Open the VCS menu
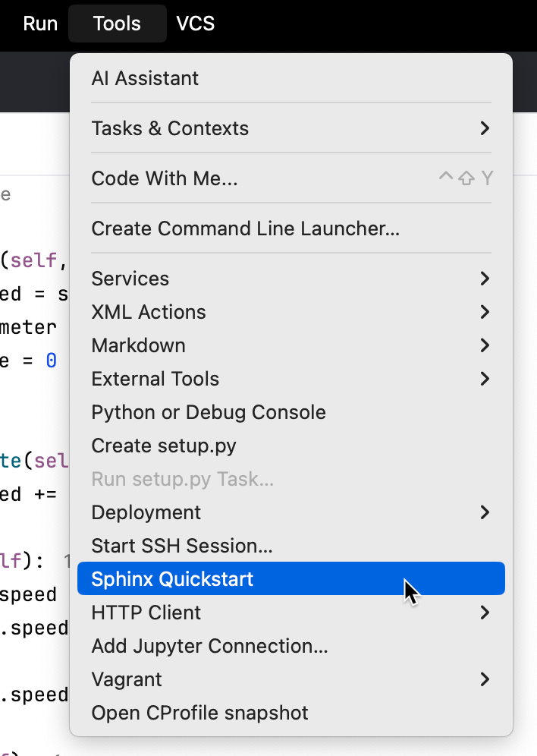This screenshot has width=537, height=756. pyautogui.click(x=195, y=24)
